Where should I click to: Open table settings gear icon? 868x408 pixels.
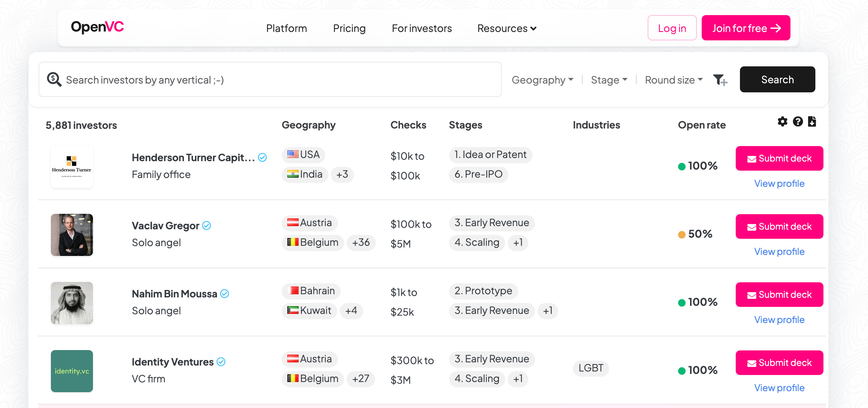pyautogui.click(x=782, y=121)
